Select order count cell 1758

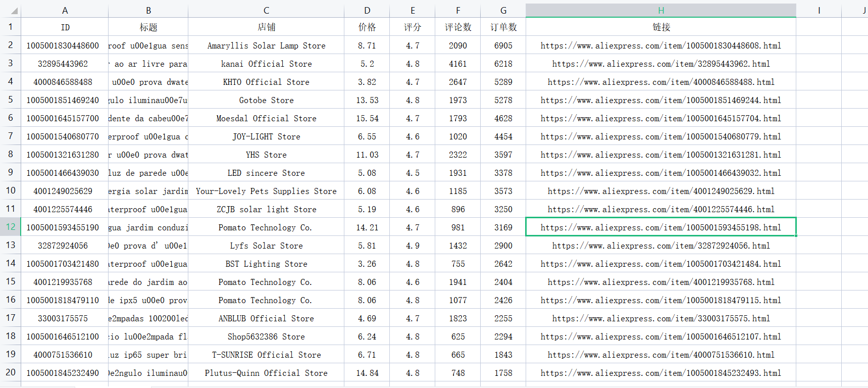(x=503, y=372)
